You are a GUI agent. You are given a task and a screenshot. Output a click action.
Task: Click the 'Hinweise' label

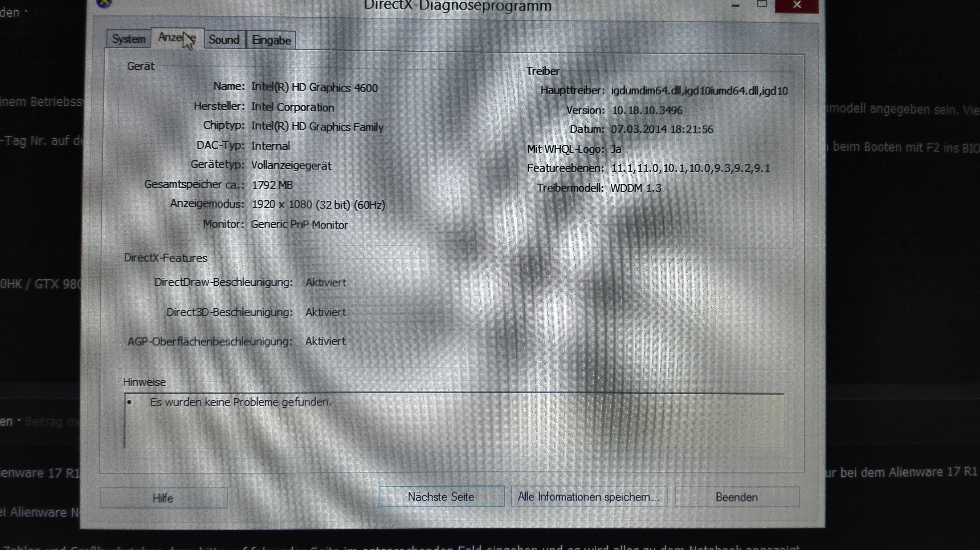pyautogui.click(x=144, y=382)
